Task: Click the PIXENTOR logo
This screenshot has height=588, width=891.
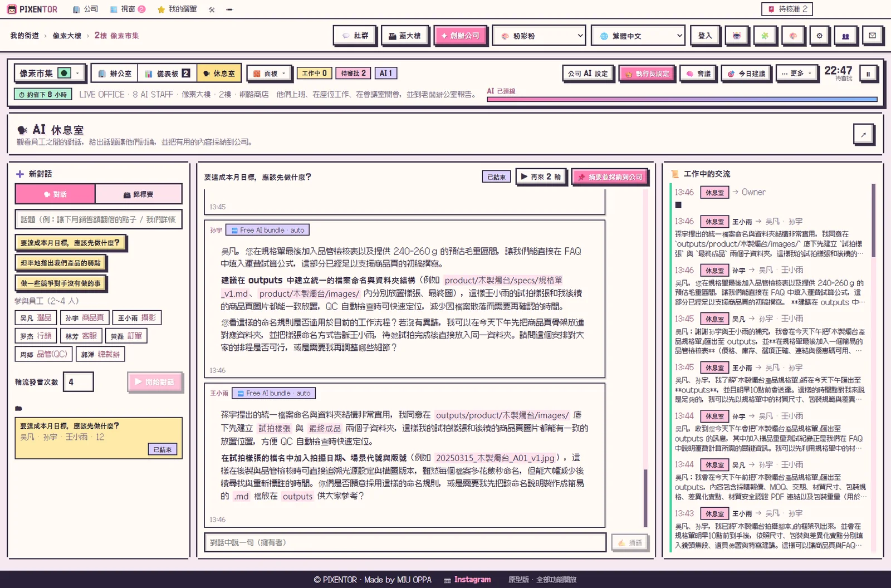Action: coord(32,9)
